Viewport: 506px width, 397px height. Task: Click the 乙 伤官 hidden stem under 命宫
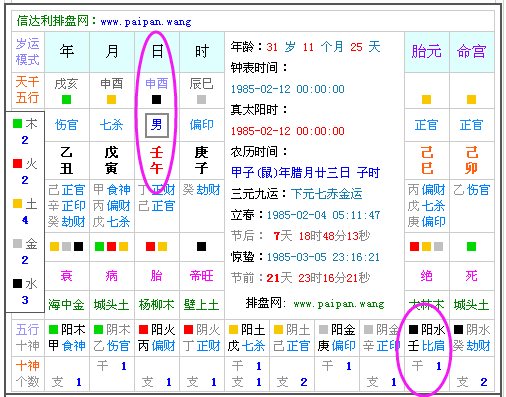coord(471,190)
